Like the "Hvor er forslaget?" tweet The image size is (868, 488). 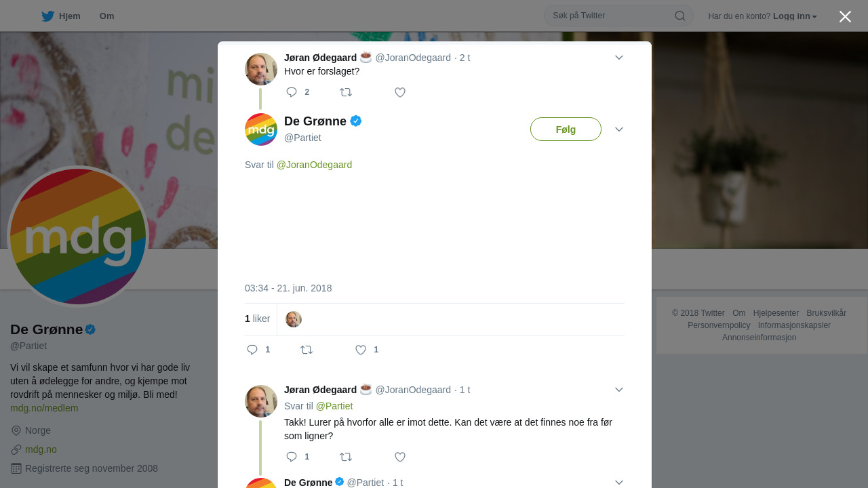(x=400, y=92)
